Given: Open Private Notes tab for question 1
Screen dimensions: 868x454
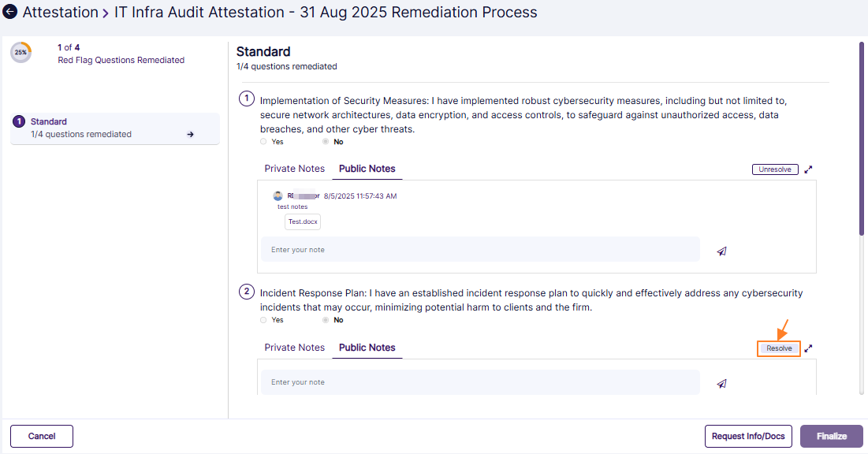Looking at the screenshot, I should (x=294, y=169).
